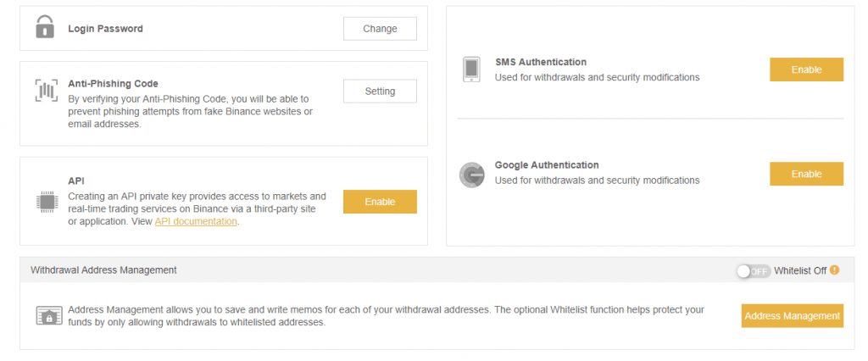Select the SMS Authentication heading text
Image resolution: width=868 pixels, height=361 pixels.
(540, 62)
